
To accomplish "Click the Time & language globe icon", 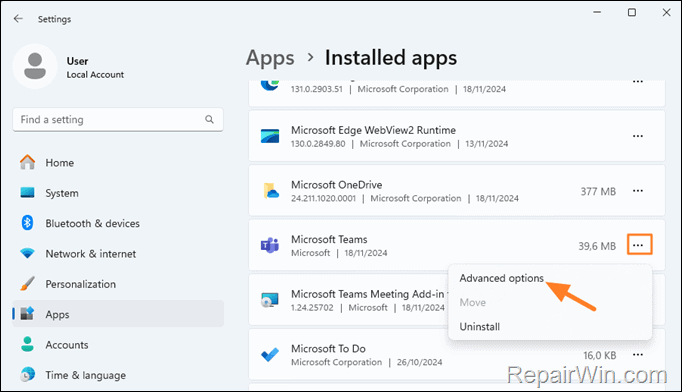I will click(x=27, y=375).
